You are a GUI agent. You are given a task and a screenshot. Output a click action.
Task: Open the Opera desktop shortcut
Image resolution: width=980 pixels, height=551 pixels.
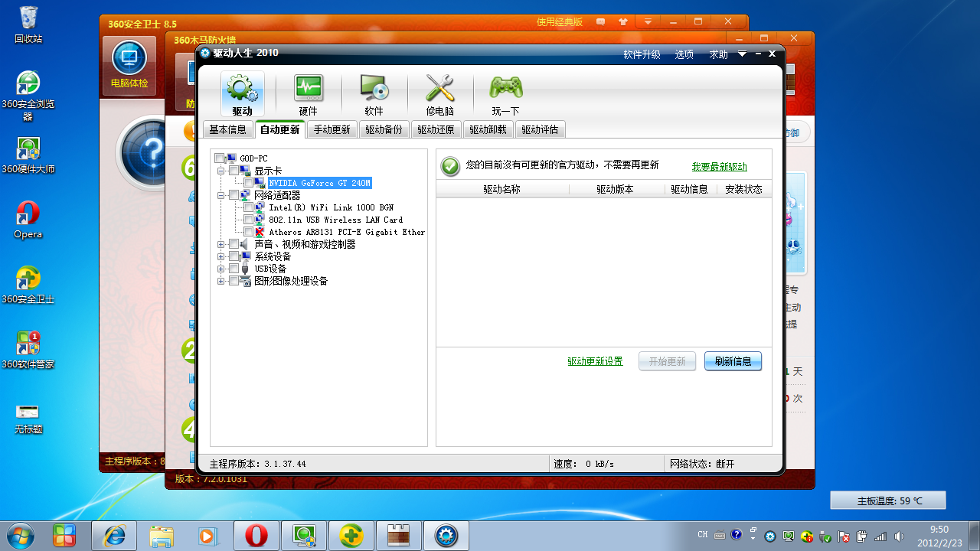[28, 220]
